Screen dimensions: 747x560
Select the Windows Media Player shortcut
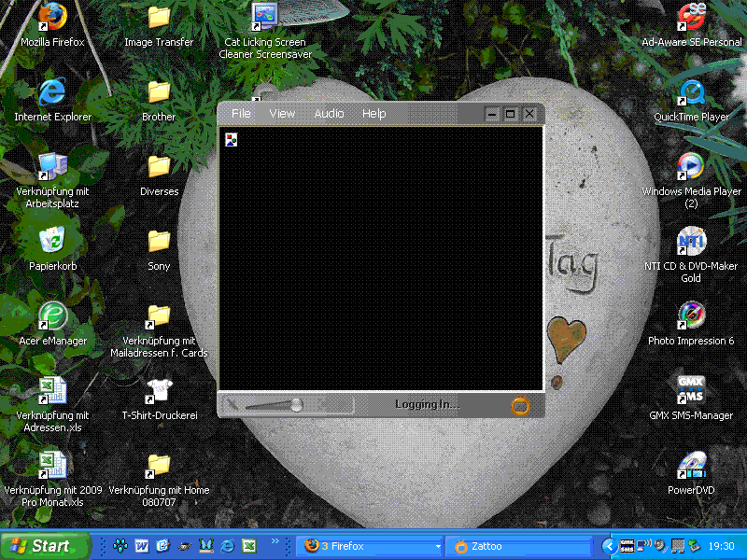(691, 167)
